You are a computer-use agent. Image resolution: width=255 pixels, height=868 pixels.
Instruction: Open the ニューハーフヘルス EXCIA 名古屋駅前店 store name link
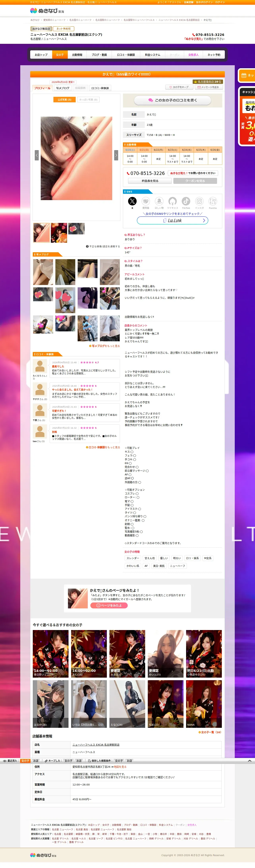(x=96, y=745)
